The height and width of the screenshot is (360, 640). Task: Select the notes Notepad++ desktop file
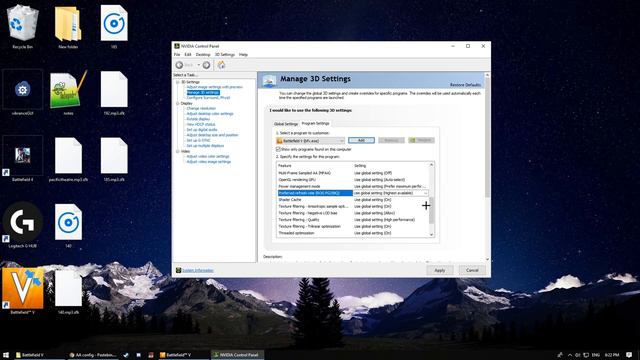click(x=68, y=93)
